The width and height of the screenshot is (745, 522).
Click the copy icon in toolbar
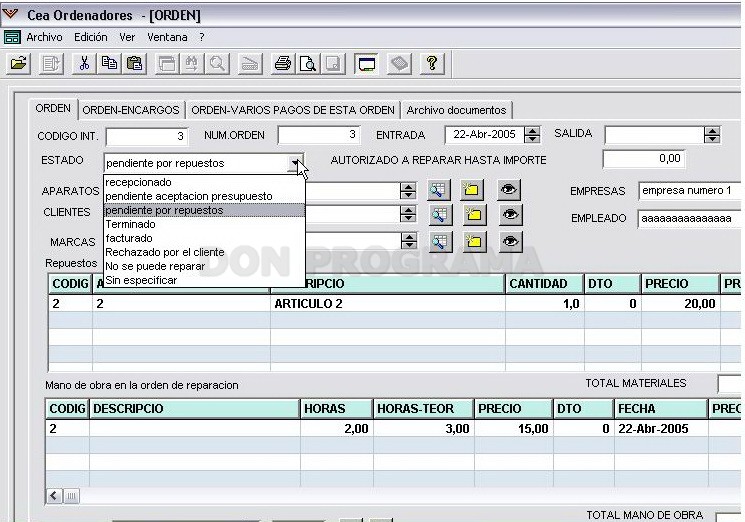pos(109,64)
